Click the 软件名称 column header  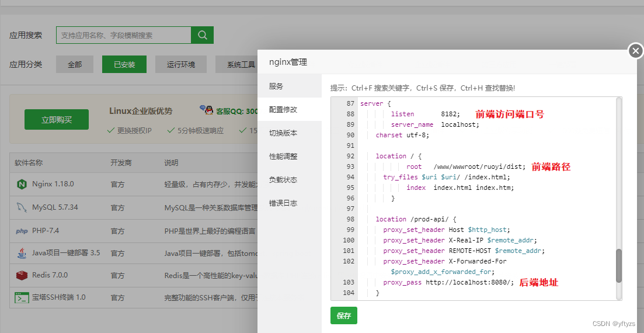tap(29, 163)
